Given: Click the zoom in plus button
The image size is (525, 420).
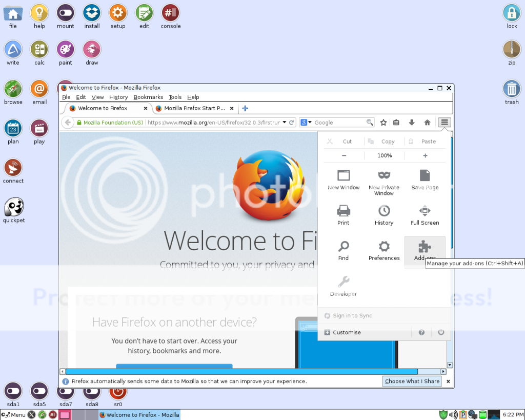Looking at the screenshot, I should pyautogui.click(x=425, y=155).
